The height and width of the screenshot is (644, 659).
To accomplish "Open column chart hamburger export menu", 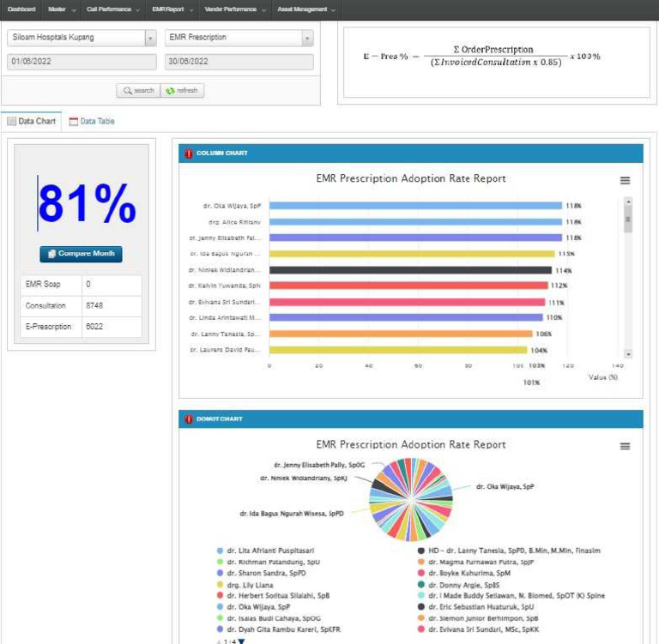I will [625, 180].
